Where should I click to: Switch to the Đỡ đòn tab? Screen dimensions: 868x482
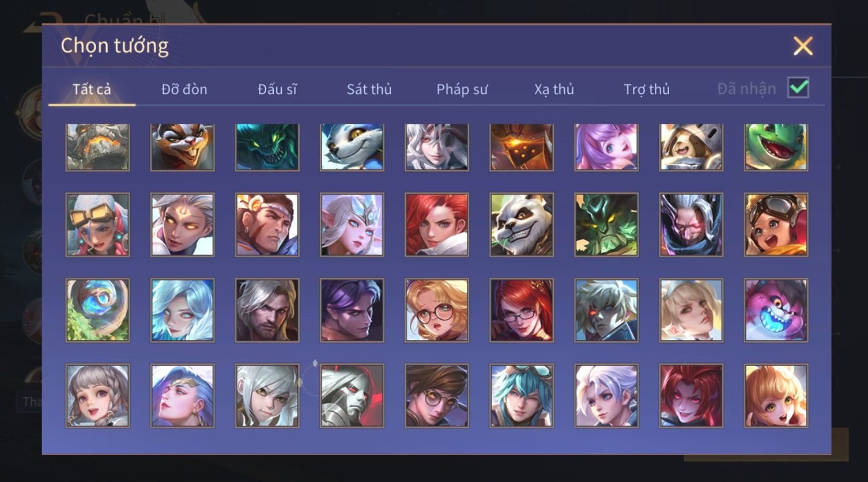pos(184,89)
